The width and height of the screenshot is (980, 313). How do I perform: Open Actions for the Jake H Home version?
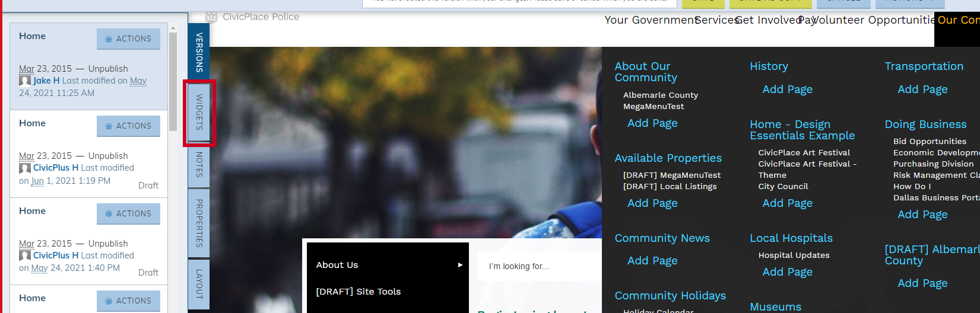[x=128, y=39]
